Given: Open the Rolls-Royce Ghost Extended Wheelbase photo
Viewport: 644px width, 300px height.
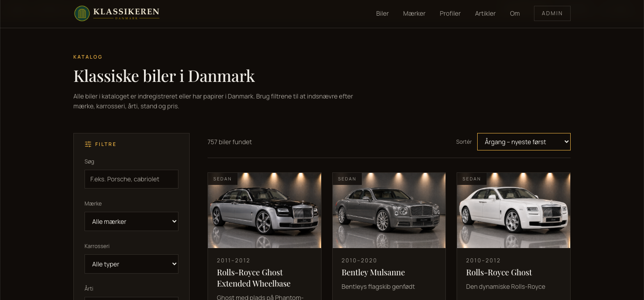Looking at the screenshot, I should [265, 210].
